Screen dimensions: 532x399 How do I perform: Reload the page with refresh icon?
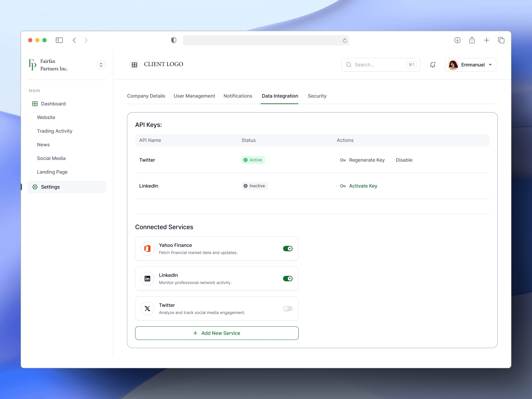pyautogui.click(x=345, y=40)
